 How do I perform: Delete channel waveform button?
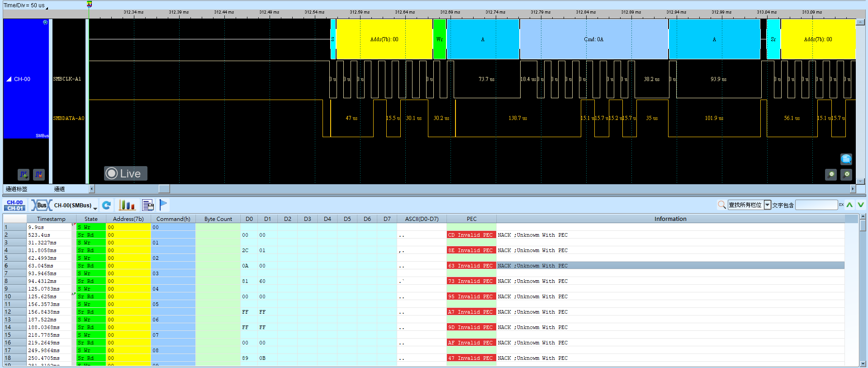pyautogui.click(x=39, y=174)
